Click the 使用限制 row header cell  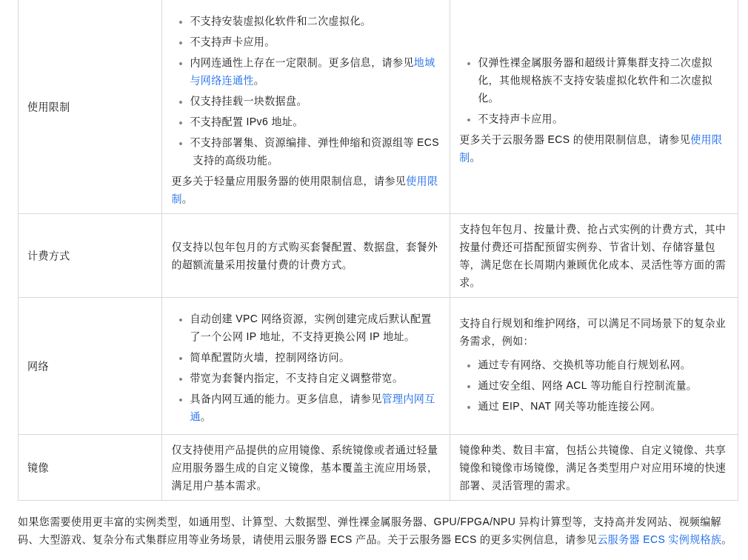pos(90,107)
